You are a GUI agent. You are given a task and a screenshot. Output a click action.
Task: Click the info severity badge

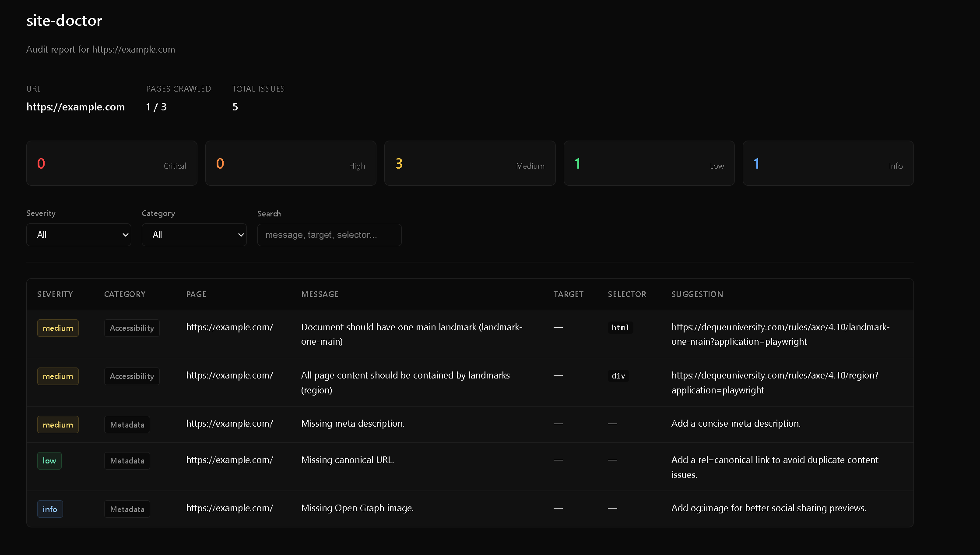(x=50, y=509)
